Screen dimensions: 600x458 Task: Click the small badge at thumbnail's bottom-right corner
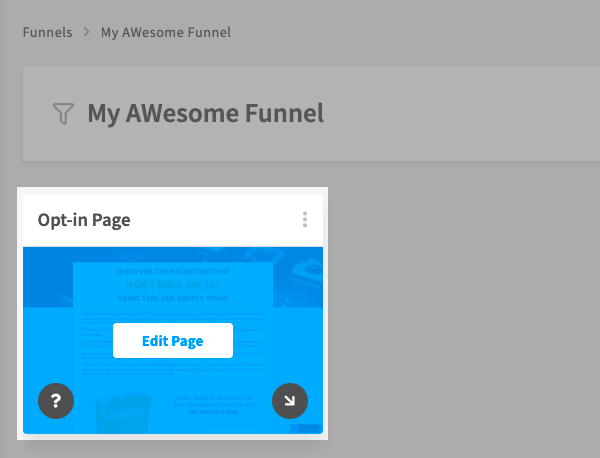tap(306, 428)
